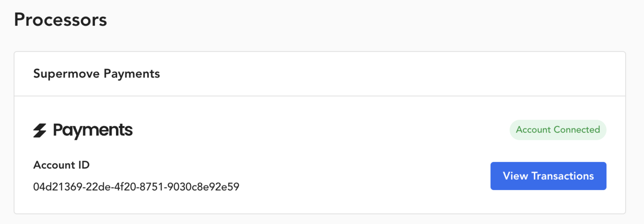
Task: Click the word Connected in green badge
Action: [x=577, y=130]
